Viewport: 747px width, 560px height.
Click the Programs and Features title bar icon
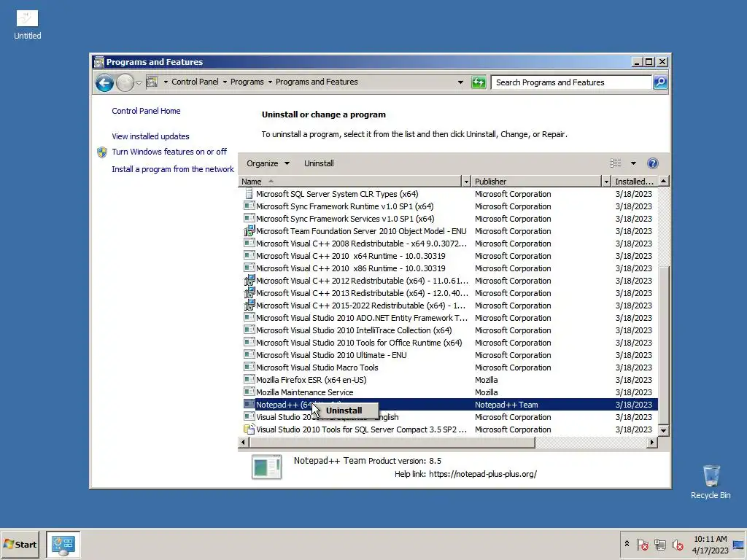point(98,62)
